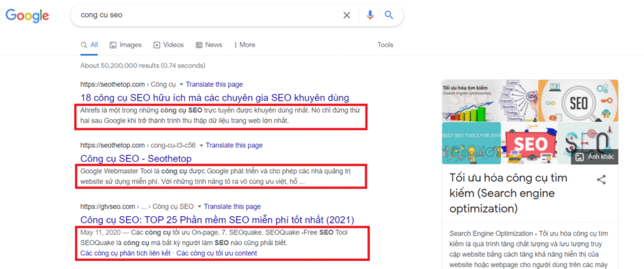Open the News results tab
Image resolution: width=644 pixels, height=269 pixels.
(209, 45)
